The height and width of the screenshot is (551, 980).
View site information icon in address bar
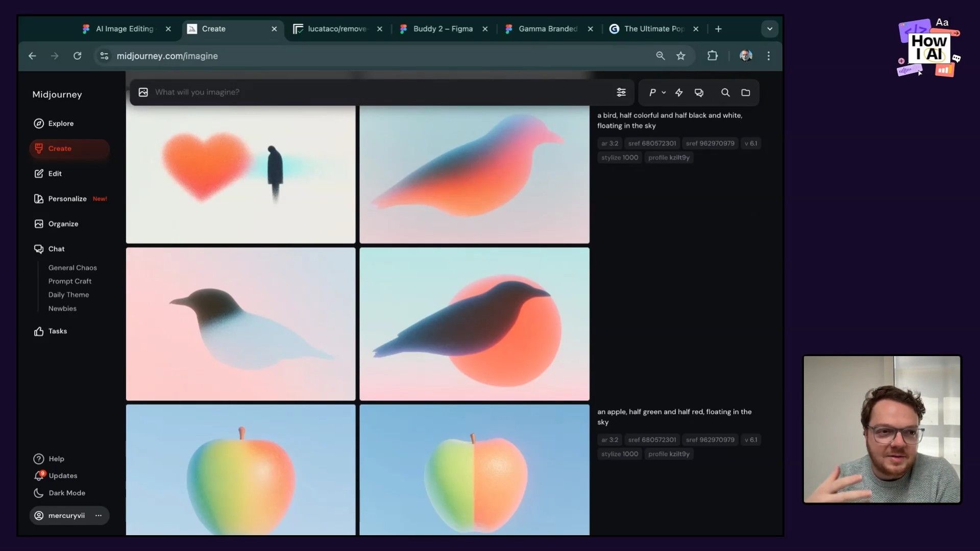pos(104,56)
